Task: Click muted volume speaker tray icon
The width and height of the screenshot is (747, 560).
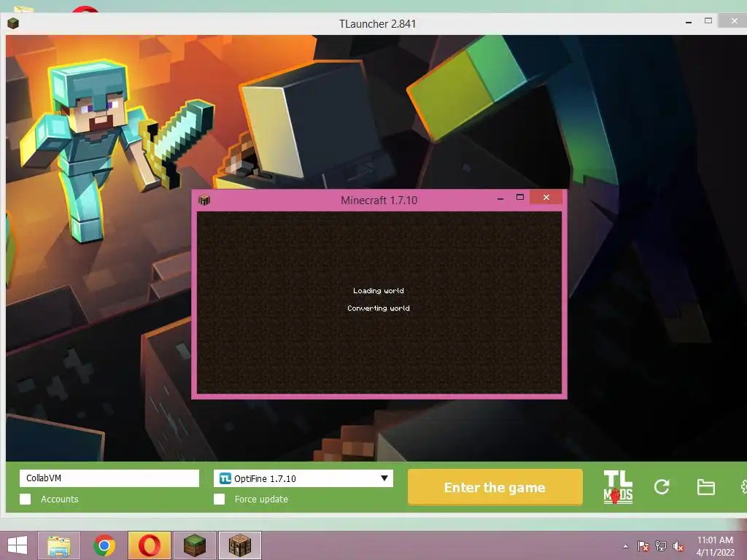Action: pyautogui.click(x=678, y=546)
